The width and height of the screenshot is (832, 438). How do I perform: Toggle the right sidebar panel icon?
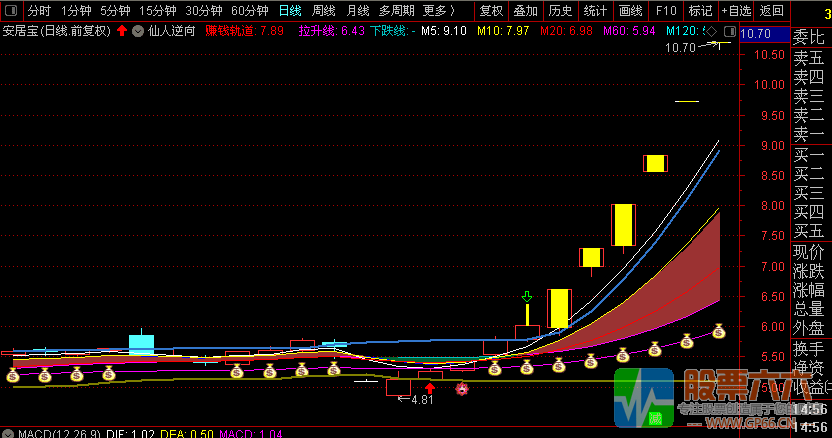pyautogui.click(x=730, y=31)
